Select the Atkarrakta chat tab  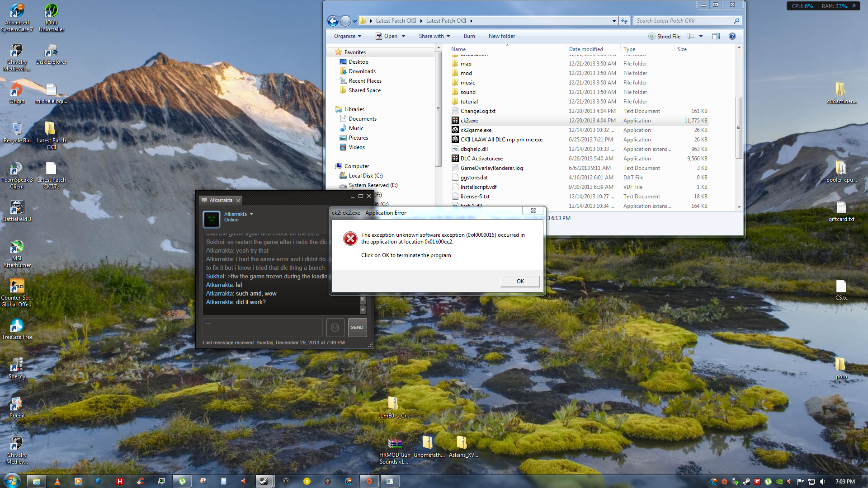click(221, 200)
